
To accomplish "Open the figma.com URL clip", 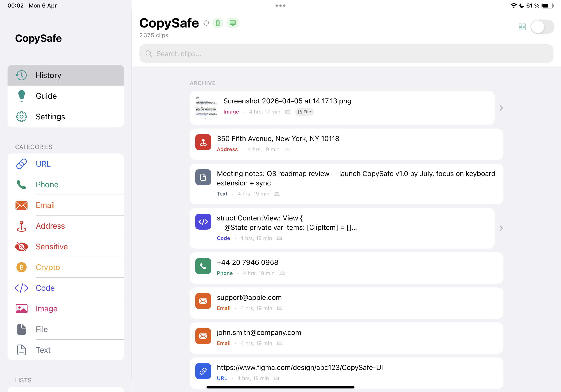I will coord(300,367).
